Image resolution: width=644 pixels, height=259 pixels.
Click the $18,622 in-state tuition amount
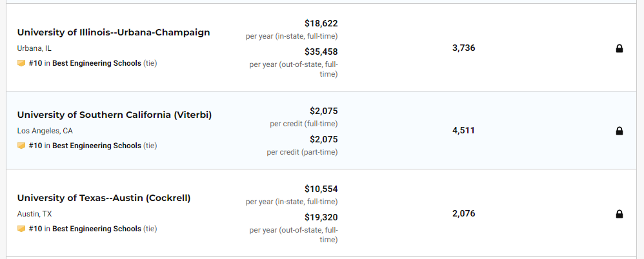(321, 23)
